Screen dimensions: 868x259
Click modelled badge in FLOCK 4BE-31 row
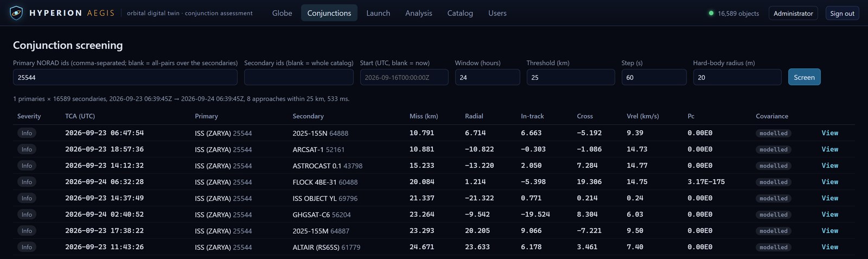pyautogui.click(x=773, y=182)
